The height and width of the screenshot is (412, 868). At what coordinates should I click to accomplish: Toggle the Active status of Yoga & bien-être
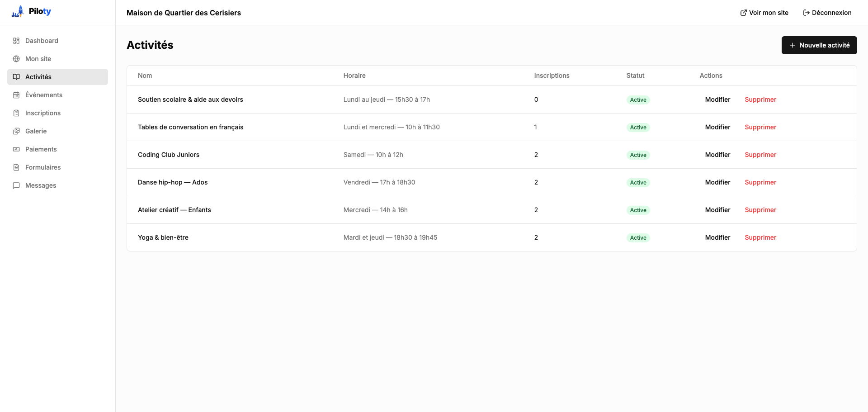point(638,237)
